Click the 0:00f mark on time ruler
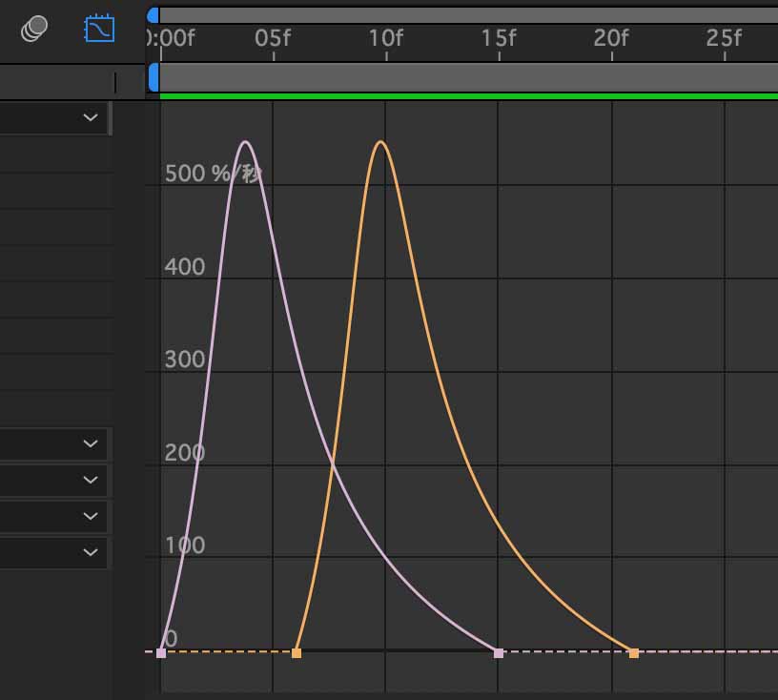This screenshot has height=700, width=778. point(171,38)
